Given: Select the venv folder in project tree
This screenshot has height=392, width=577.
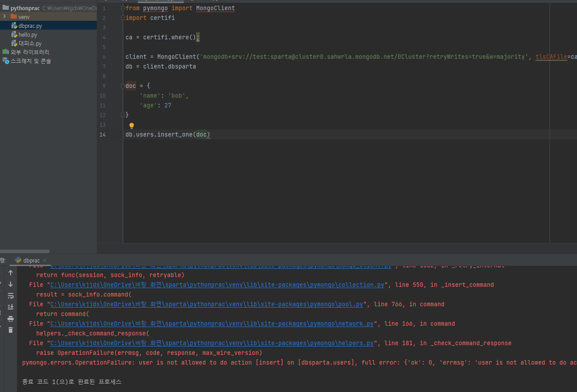Looking at the screenshot, I should coord(24,17).
